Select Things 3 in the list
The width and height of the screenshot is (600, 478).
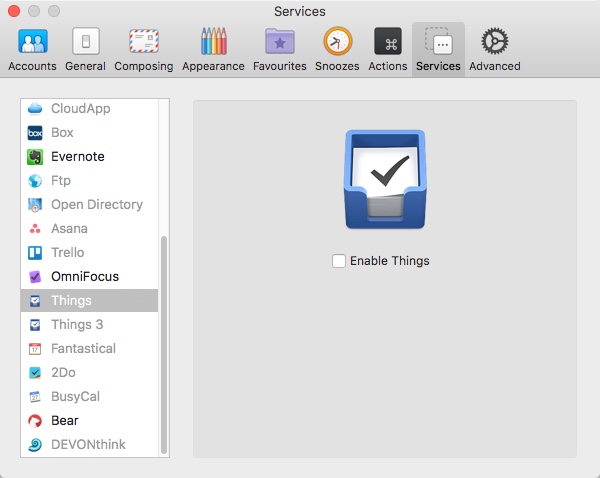tap(90, 325)
